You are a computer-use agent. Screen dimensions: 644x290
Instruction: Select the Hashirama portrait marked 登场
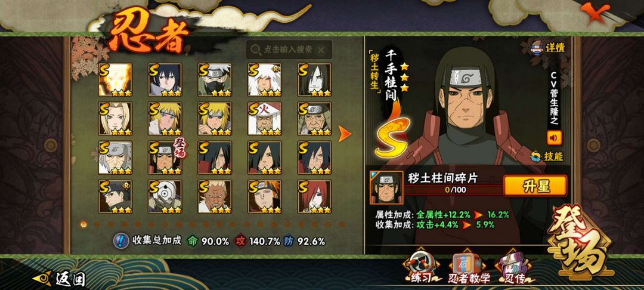click(165, 158)
